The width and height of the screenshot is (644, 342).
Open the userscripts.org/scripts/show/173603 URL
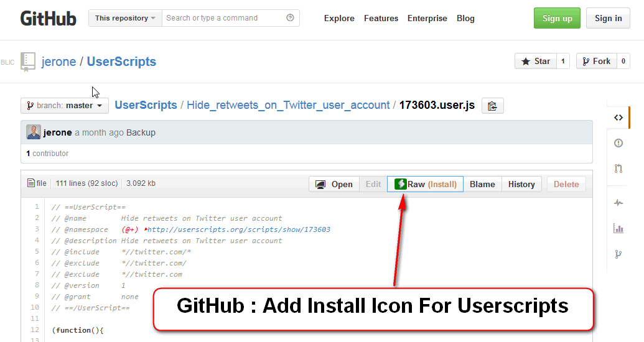[239, 229]
